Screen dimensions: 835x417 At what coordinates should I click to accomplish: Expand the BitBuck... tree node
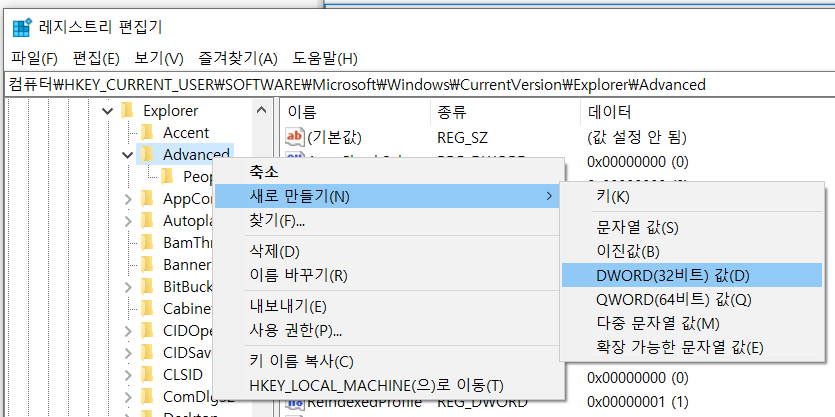(x=128, y=287)
